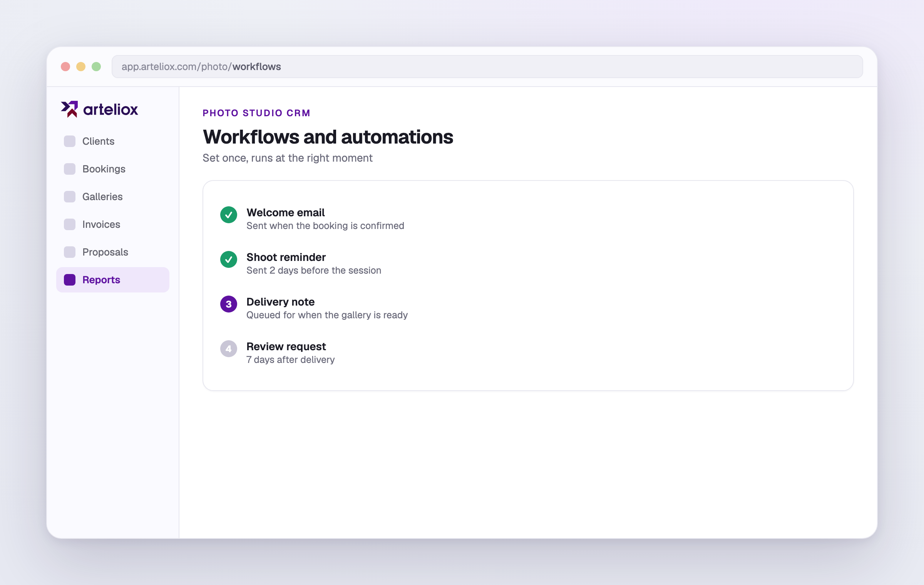This screenshot has height=585, width=924.
Task: Click "Queued for when the gallery is ready"
Action: pos(327,315)
